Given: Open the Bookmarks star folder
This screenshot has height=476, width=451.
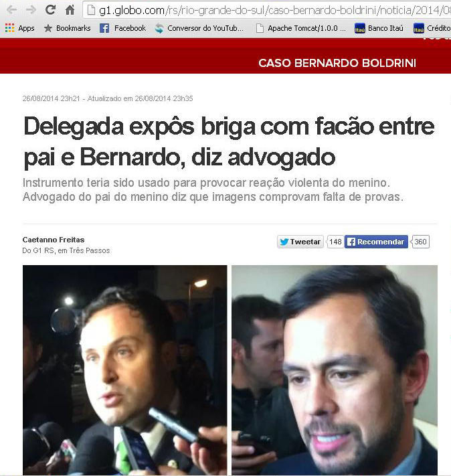Looking at the screenshot, I should [x=67, y=28].
